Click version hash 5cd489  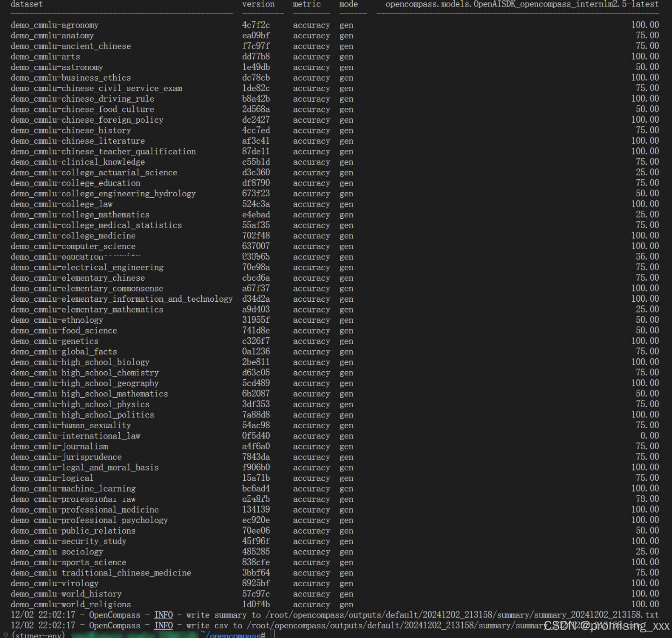coord(256,383)
